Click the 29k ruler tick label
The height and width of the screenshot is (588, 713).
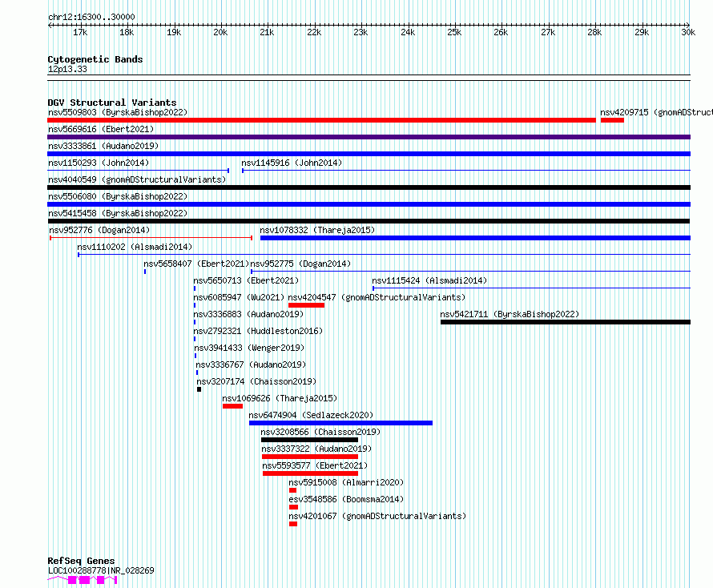point(642,32)
